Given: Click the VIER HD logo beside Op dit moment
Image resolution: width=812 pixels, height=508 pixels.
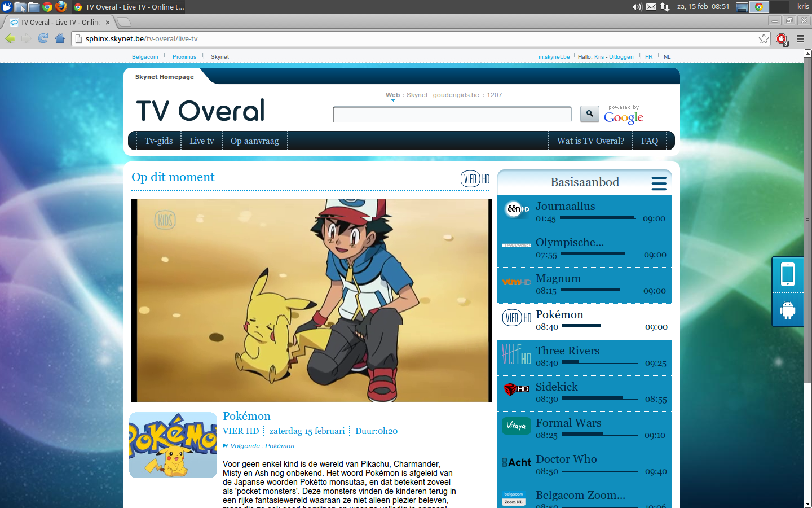Looking at the screenshot, I should (475, 179).
